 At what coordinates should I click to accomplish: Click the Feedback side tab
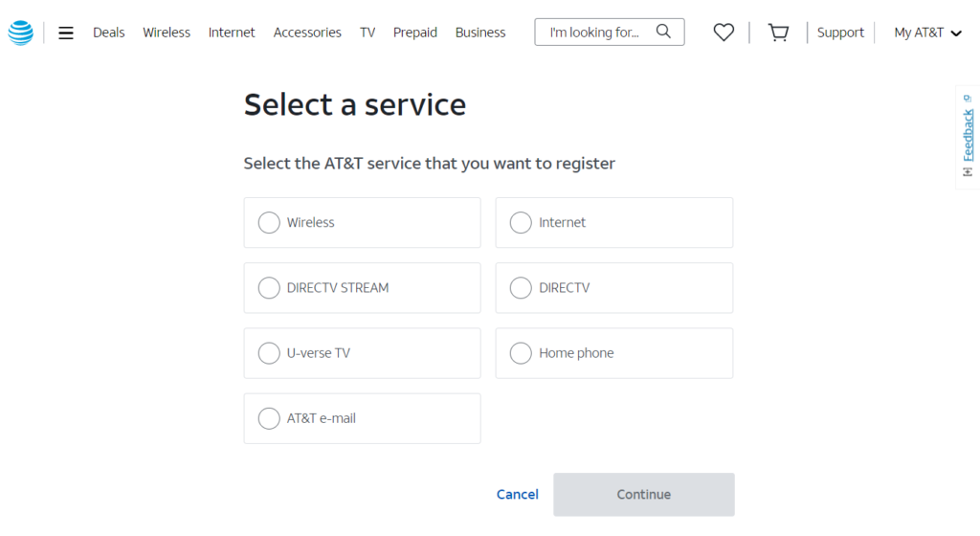969,136
